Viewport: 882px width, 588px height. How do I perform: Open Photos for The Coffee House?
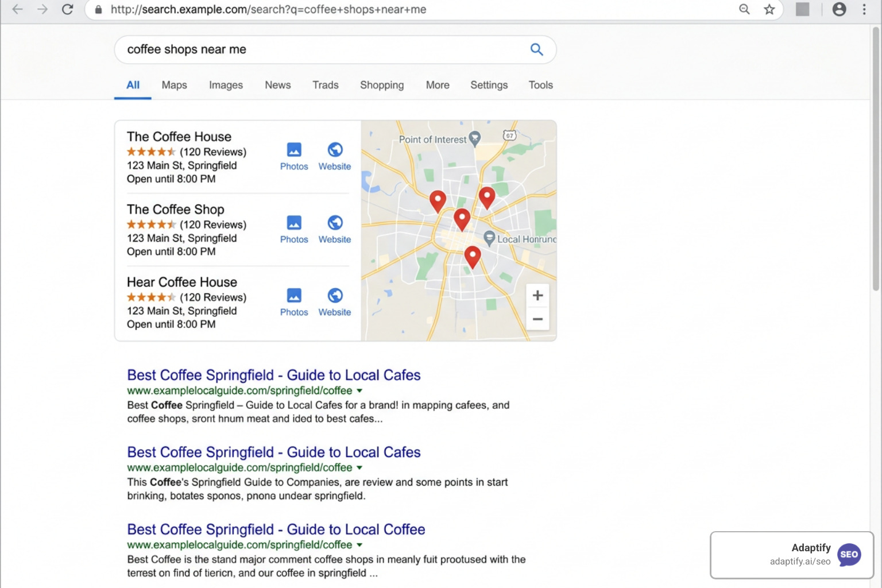pyautogui.click(x=294, y=157)
